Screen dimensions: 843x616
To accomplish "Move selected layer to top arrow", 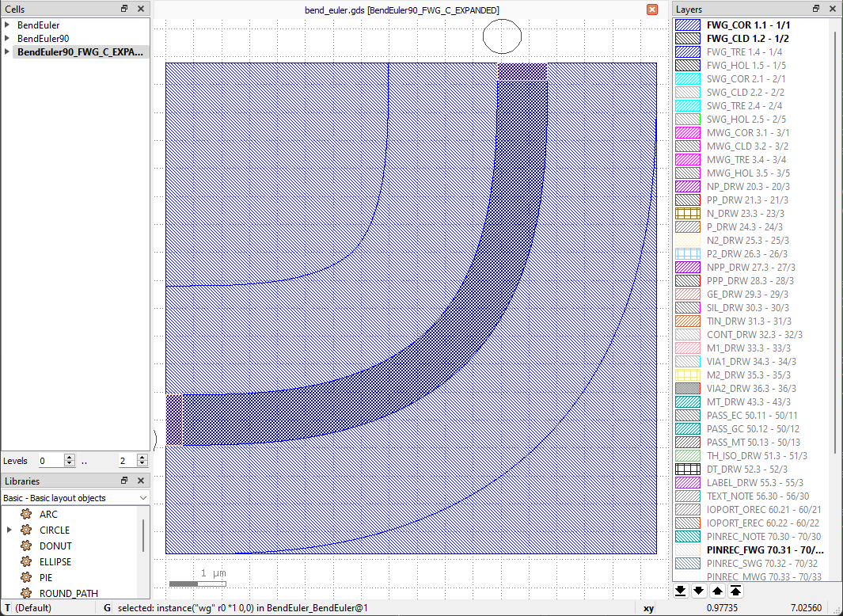I will (x=735, y=591).
